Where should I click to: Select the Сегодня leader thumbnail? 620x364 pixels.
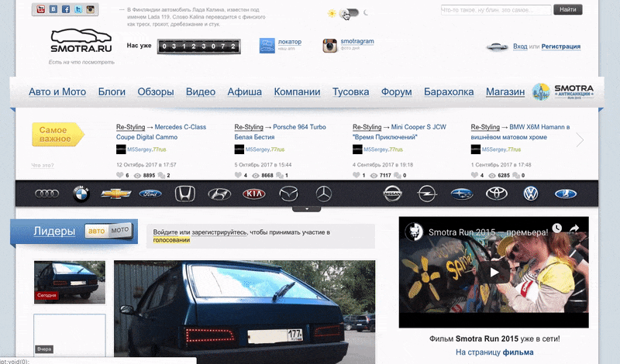pos(70,282)
